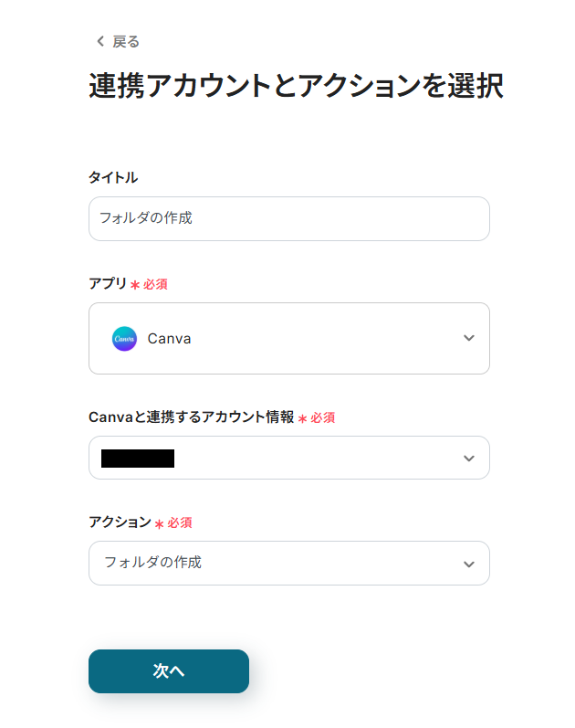Click the 必須 marker beside account info label
Image resolution: width=575 pixels, height=728 pixels.
323,417
